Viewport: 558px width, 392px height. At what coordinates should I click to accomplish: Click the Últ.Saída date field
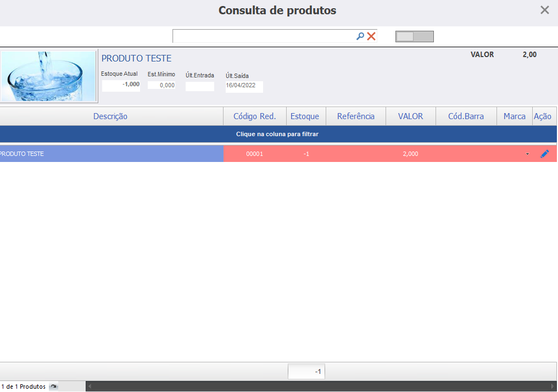pyautogui.click(x=244, y=85)
